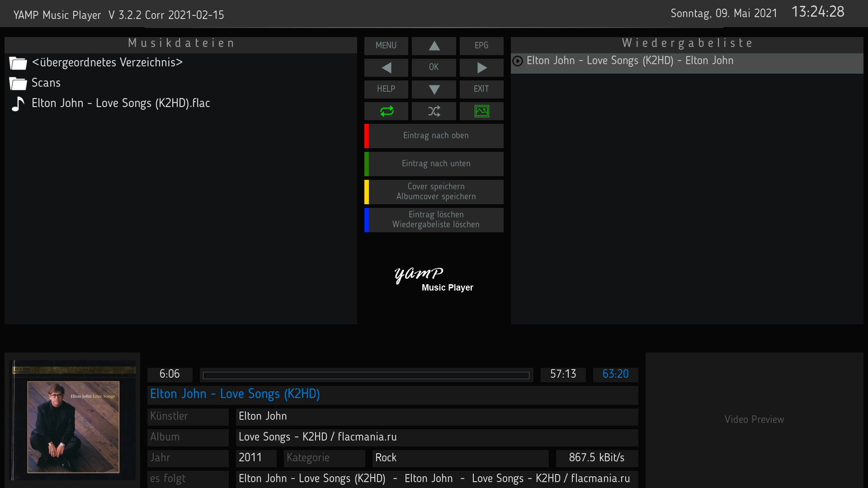Image resolution: width=868 pixels, height=488 pixels.
Task: Click the left arrow navigation button
Action: [387, 68]
